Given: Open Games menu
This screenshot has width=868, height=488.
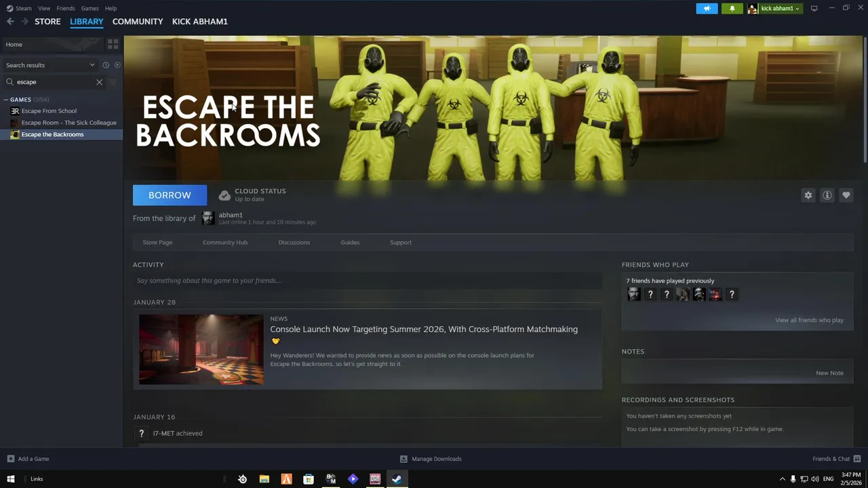Looking at the screenshot, I should pyautogui.click(x=90, y=8).
